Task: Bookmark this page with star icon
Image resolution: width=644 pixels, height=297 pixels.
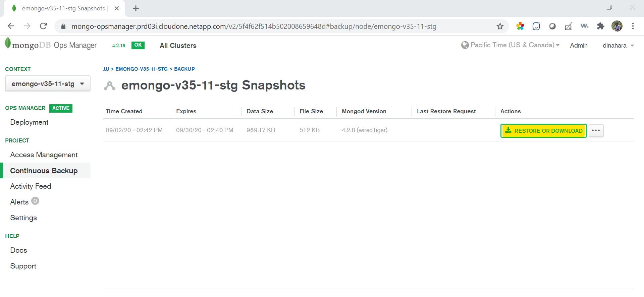Action: click(500, 26)
